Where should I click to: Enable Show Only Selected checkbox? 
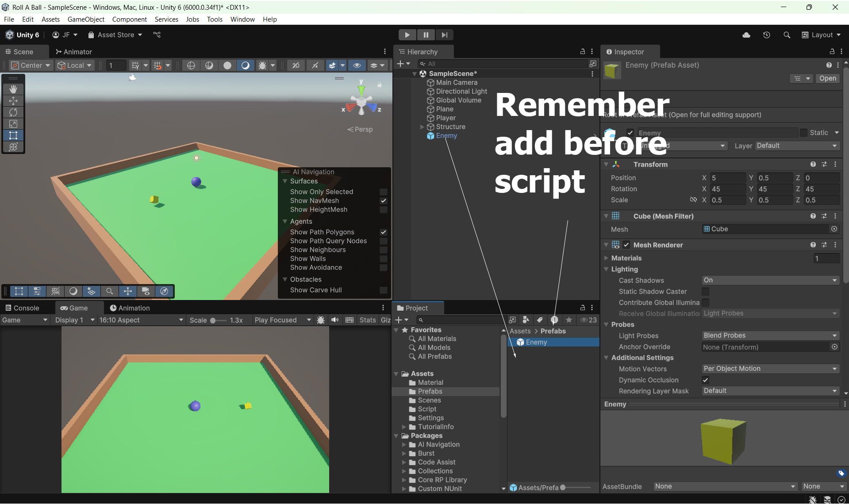point(383,192)
